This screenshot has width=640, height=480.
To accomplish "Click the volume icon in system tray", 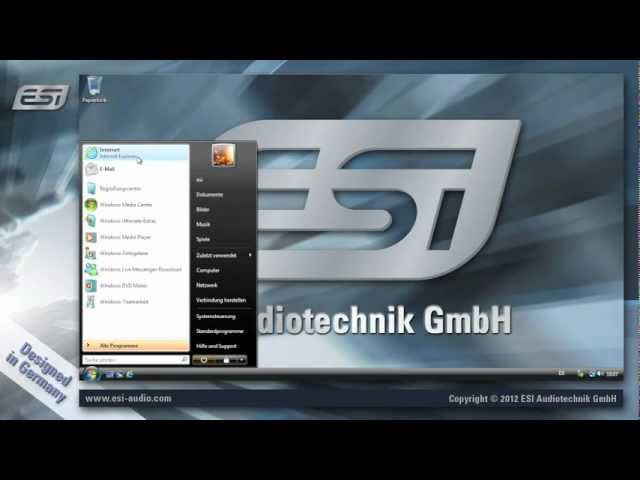I will pyautogui.click(x=599, y=373).
